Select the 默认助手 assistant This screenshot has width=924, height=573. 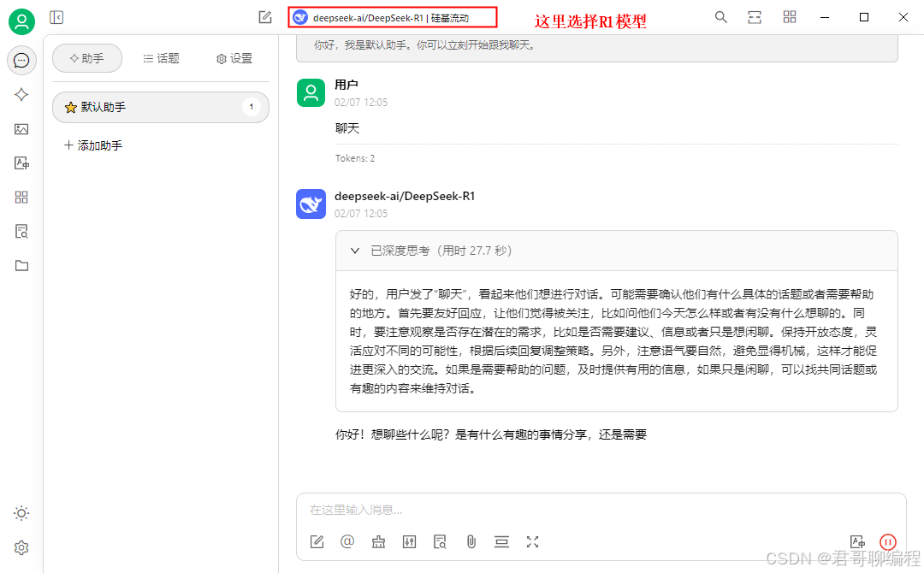(x=161, y=107)
